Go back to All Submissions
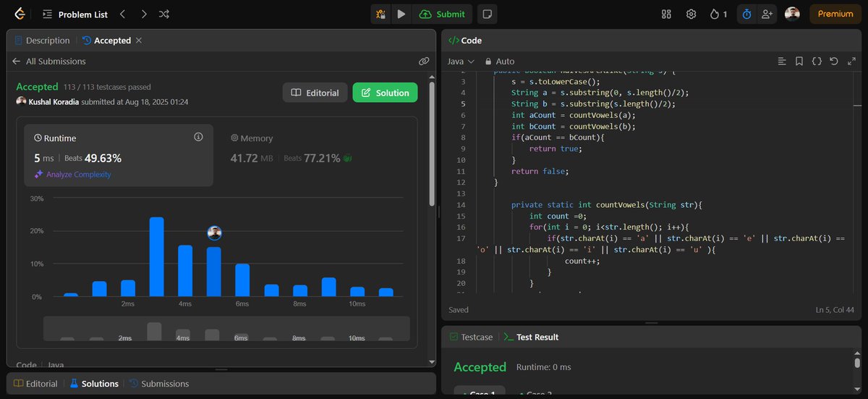The height and width of the screenshot is (399, 868). pos(49,62)
